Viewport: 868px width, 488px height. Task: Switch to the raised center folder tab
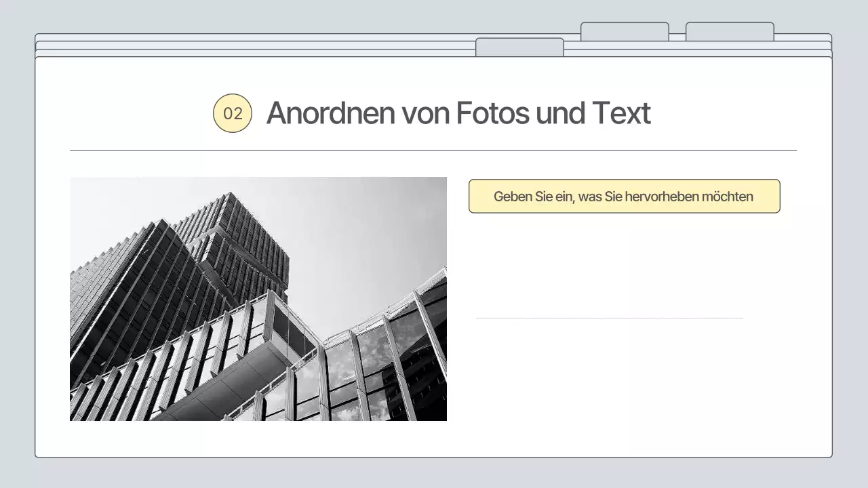click(x=520, y=46)
